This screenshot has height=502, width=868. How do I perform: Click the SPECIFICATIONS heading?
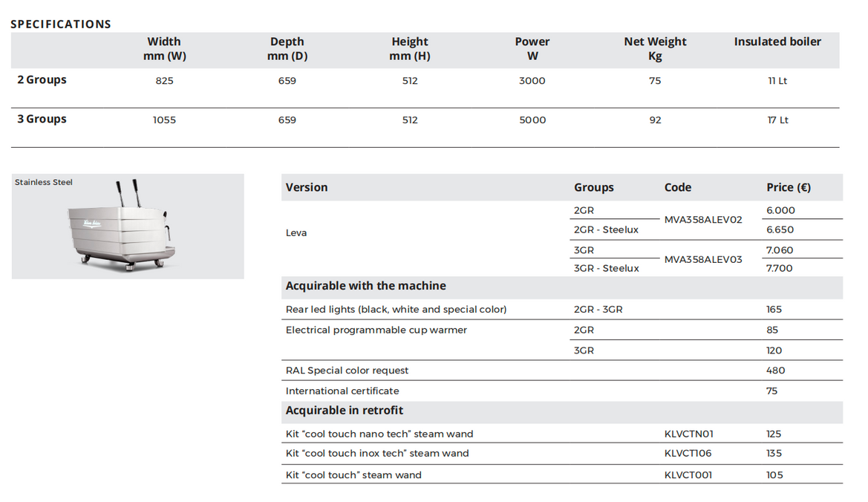click(61, 25)
